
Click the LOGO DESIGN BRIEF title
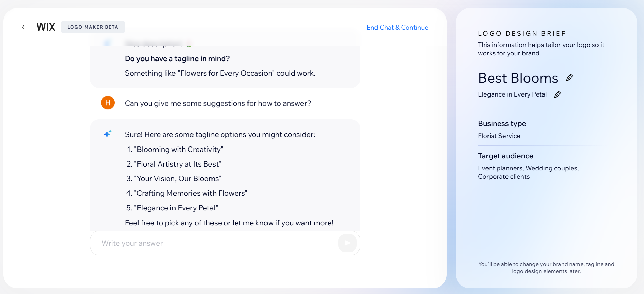(521, 33)
